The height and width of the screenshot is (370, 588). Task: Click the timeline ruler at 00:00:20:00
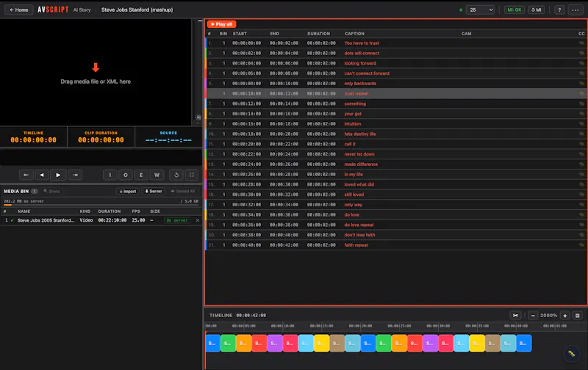(360, 326)
